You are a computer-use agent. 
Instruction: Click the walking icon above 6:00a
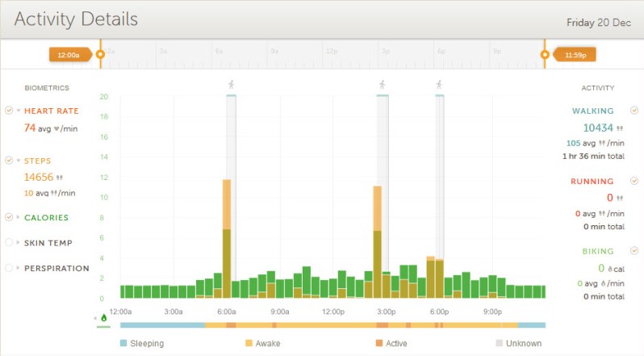(232, 84)
